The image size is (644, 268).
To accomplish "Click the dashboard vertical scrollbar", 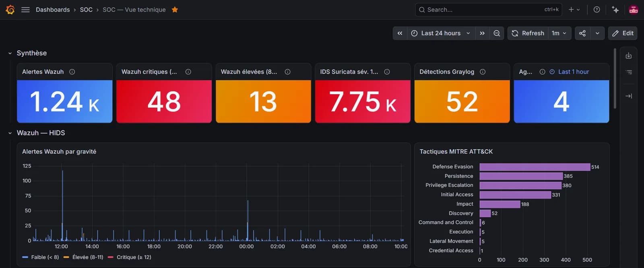I will [615, 78].
